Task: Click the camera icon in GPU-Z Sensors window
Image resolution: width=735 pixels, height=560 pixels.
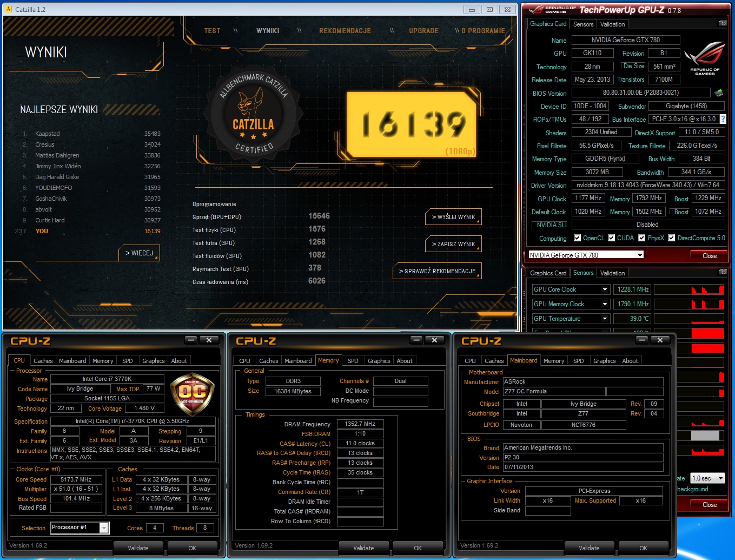Action: pyautogui.click(x=723, y=272)
